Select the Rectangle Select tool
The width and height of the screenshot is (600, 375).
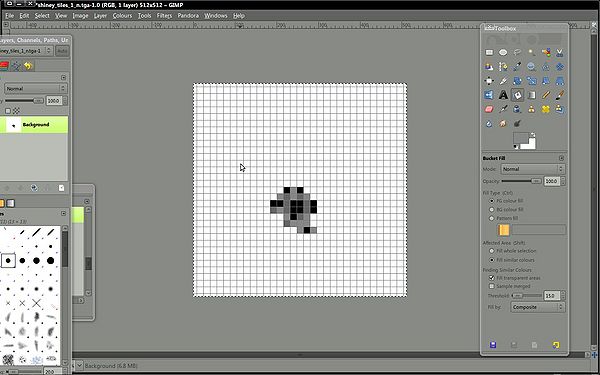point(489,52)
